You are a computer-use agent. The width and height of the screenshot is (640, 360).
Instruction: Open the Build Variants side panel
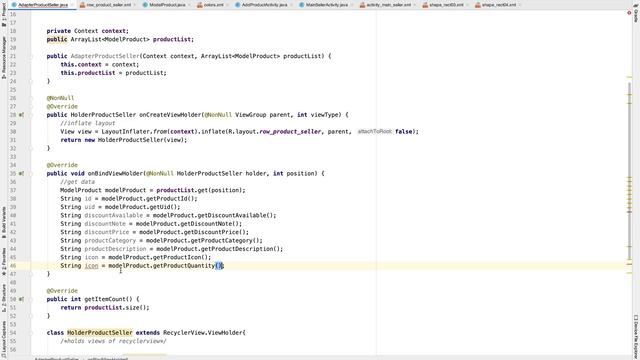tap(4, 222)
